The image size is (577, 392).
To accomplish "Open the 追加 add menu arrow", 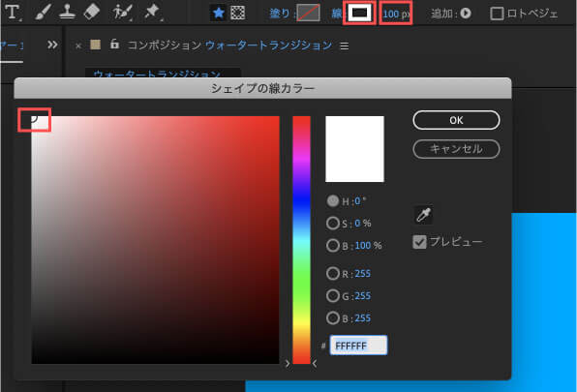I will pos(466,14).
